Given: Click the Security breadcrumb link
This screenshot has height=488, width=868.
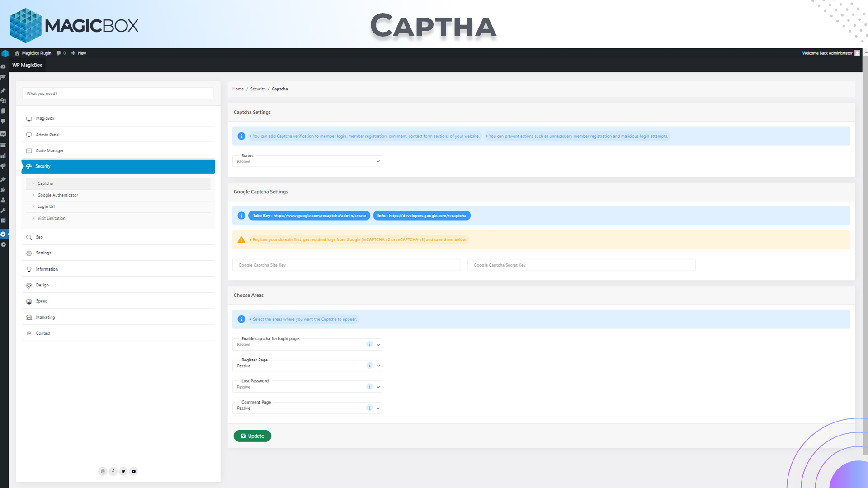Looking at the screenshot, I should click(x=258, y=89).
